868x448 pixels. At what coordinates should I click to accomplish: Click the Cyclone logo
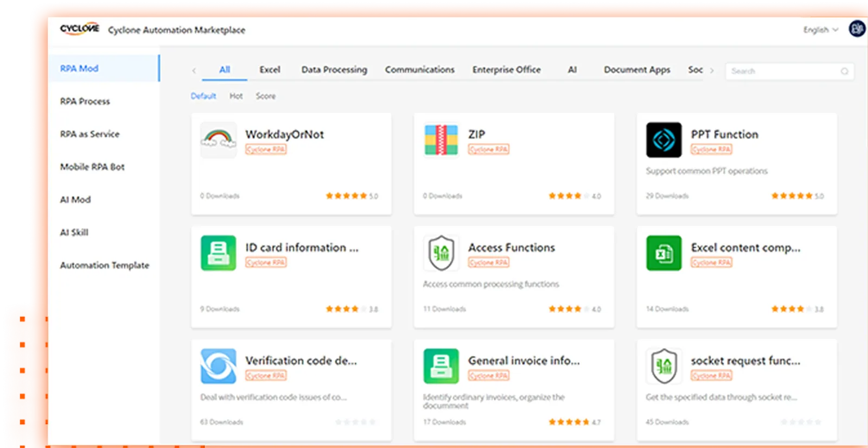(79, 29)
